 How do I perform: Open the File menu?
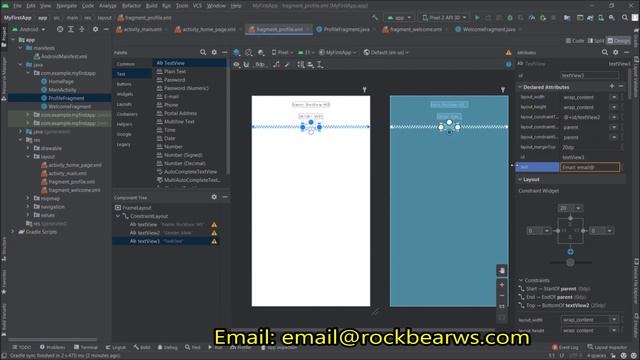tap(17, 6)
